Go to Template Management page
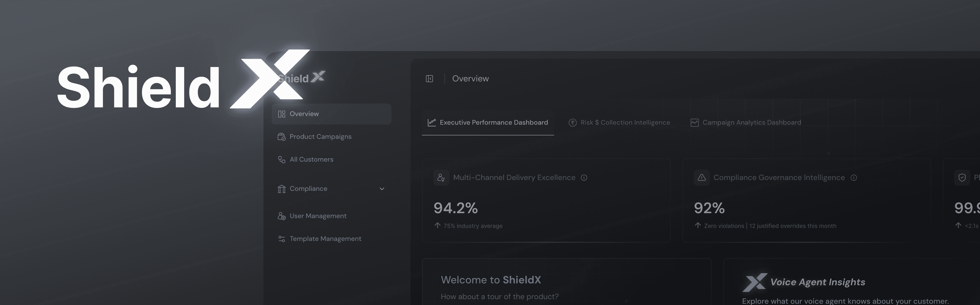 [325, 239]
